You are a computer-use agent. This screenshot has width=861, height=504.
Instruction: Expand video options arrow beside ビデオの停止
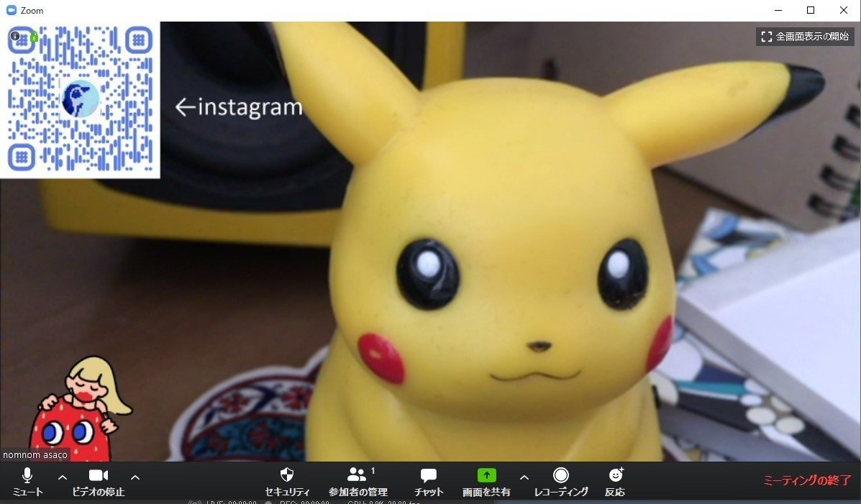[x=135, y=477]
